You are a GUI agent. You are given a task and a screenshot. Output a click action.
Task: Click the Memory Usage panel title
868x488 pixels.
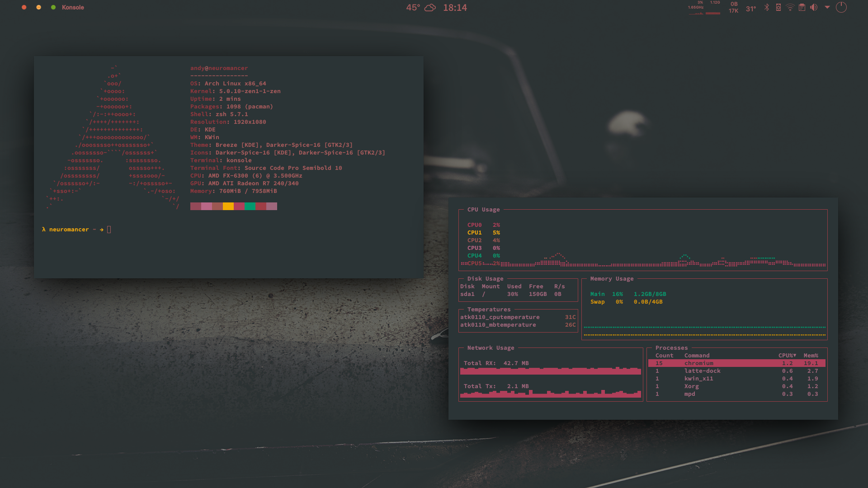point(612,279)
